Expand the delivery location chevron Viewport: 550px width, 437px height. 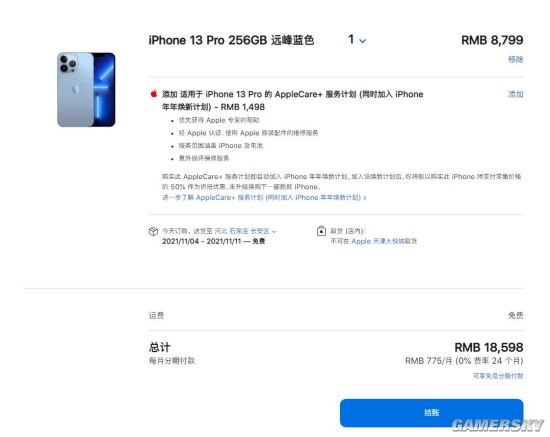tap(274, 232)
